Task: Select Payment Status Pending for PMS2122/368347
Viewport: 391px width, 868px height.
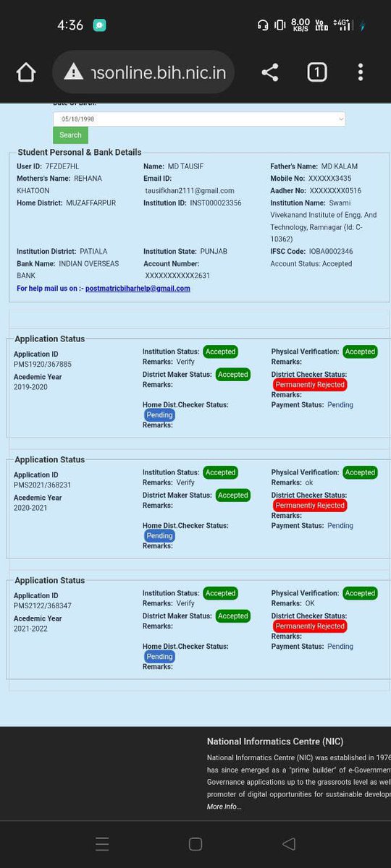Action: 340,647
